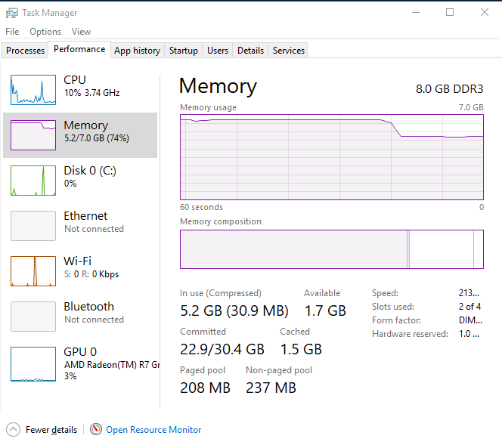502x448 pixels.
Task: Collapse view with Fewer details chevron
Action: [x=14, y=429]
